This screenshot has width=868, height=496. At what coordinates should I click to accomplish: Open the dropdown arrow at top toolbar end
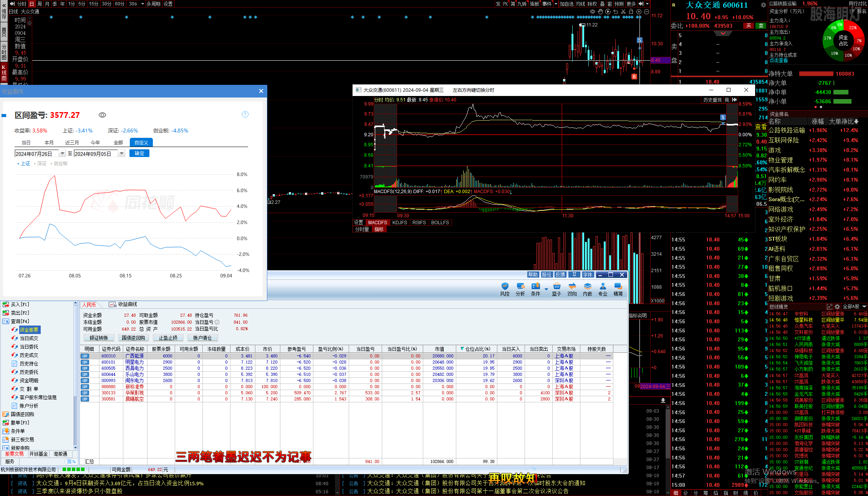(x=647, y=4)
